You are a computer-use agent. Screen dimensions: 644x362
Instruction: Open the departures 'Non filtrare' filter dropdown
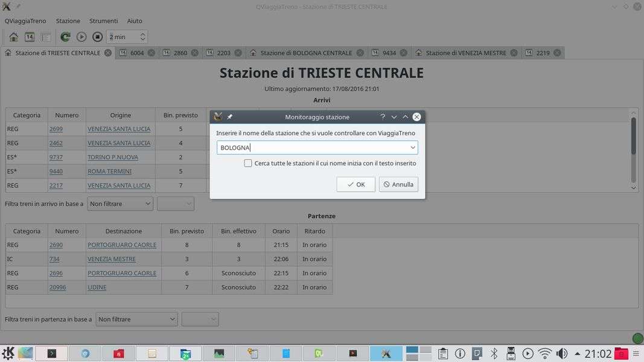click(x=136, y=319)
